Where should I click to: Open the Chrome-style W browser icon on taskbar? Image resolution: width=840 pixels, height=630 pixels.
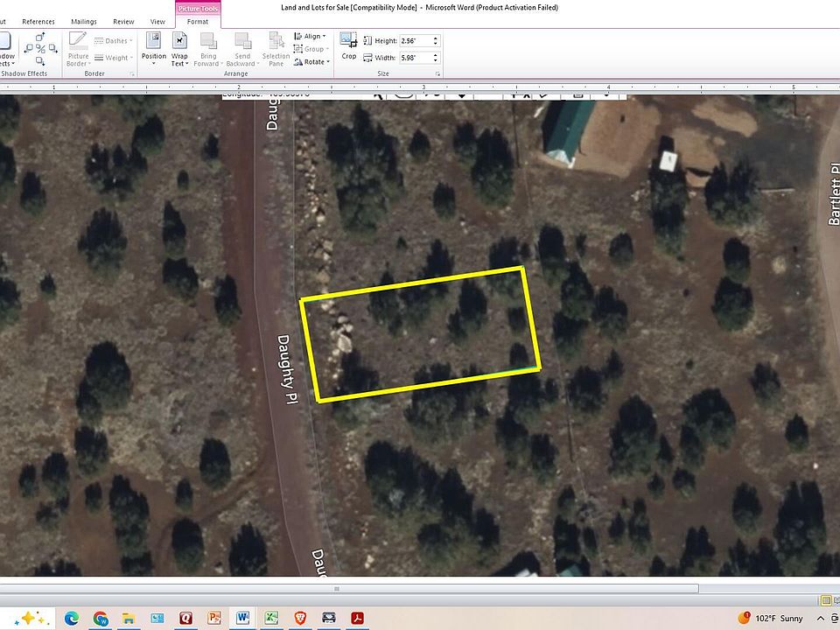click(x=100, y=619)
